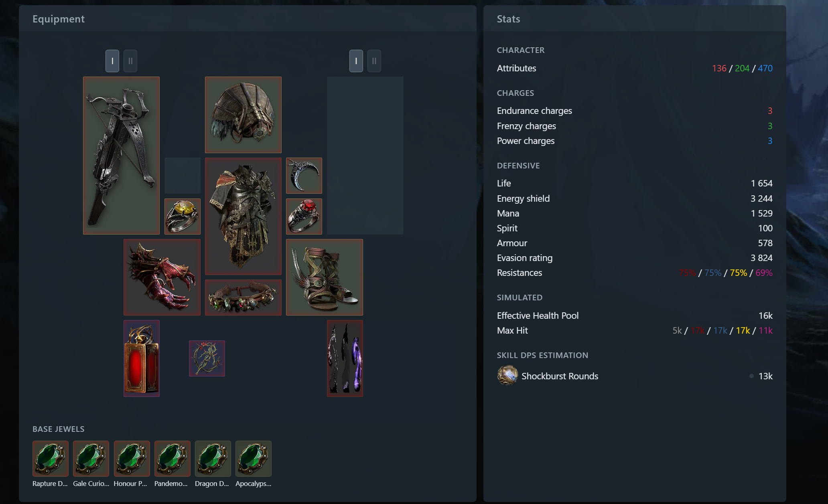This screenshot has height=504, width=828.
Task: Select the crimson clawed gloves
Action: coord(162,277)
